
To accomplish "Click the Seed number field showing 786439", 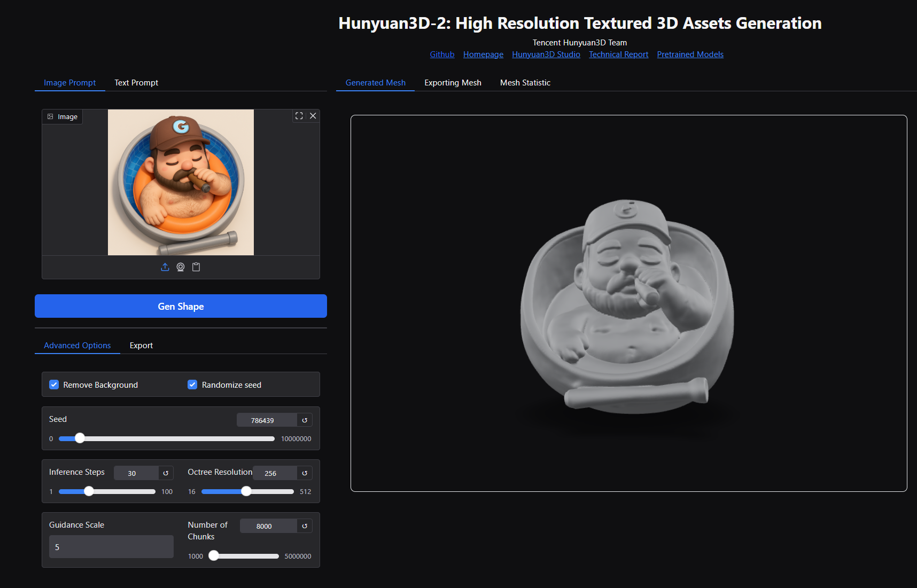I will click(267, 420).
